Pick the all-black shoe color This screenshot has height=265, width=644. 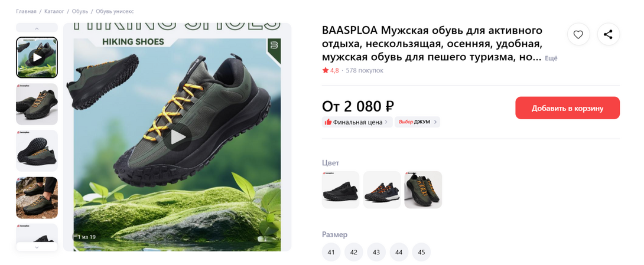340,189
